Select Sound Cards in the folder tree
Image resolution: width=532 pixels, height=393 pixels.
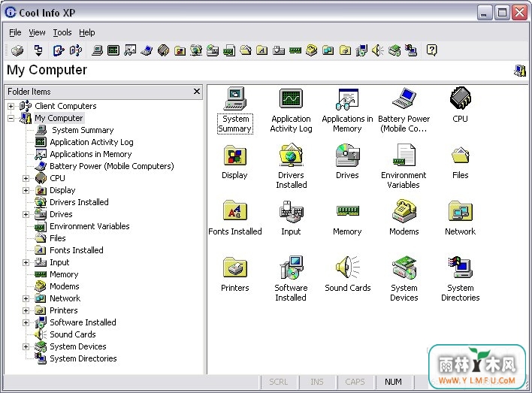73,334
